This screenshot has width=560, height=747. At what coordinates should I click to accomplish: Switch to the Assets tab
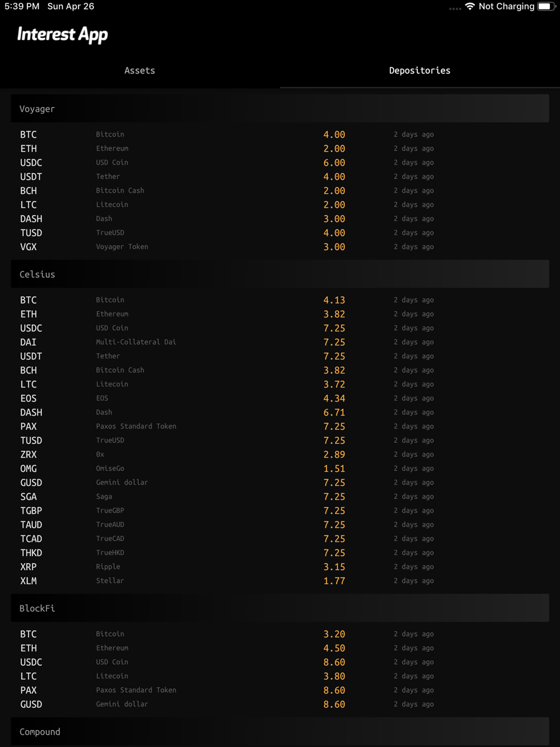tap(139, 71)
